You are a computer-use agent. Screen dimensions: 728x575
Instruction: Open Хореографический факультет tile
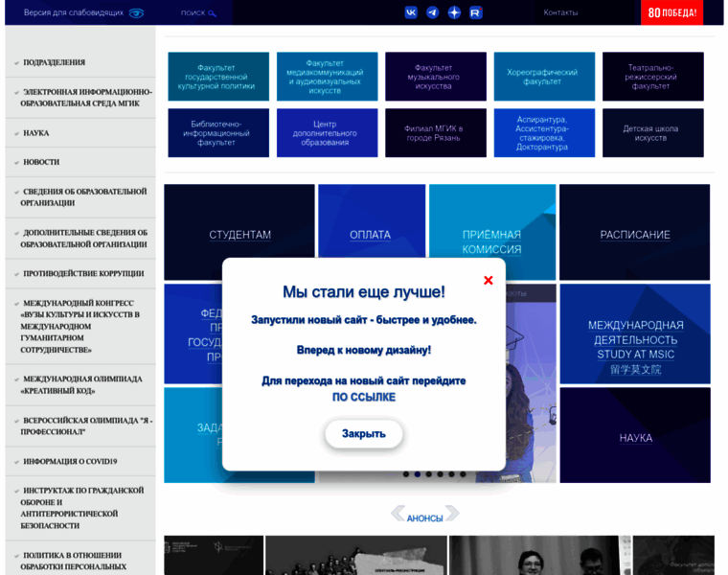pyautogui.click(x=544, y=77)
